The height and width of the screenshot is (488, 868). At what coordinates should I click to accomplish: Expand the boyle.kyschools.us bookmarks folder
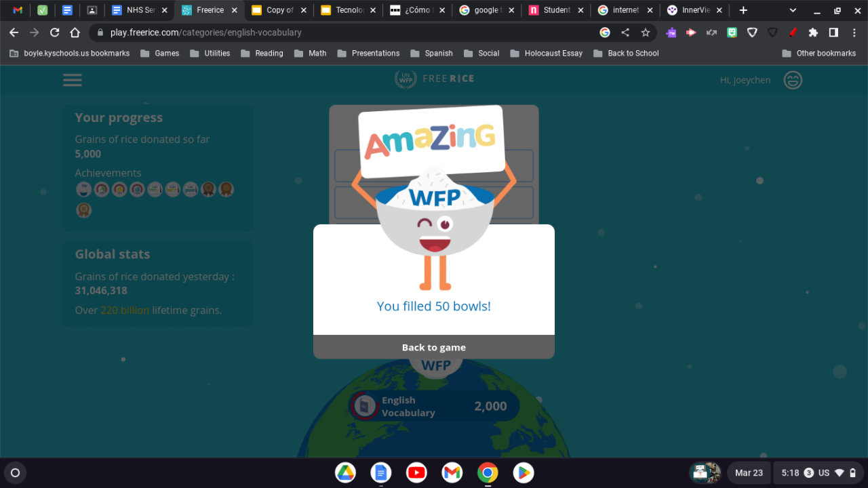point(69,53)
